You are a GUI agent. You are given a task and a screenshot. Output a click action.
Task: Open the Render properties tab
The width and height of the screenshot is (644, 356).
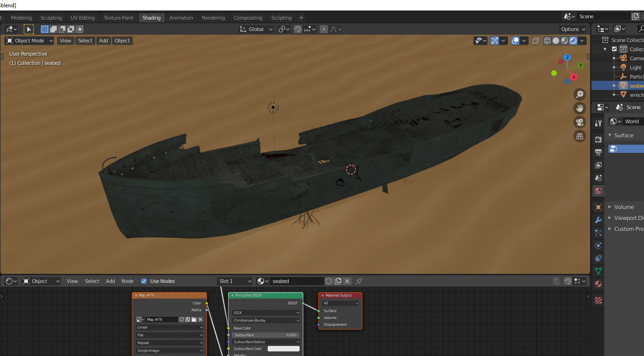(x=598, y=139)
